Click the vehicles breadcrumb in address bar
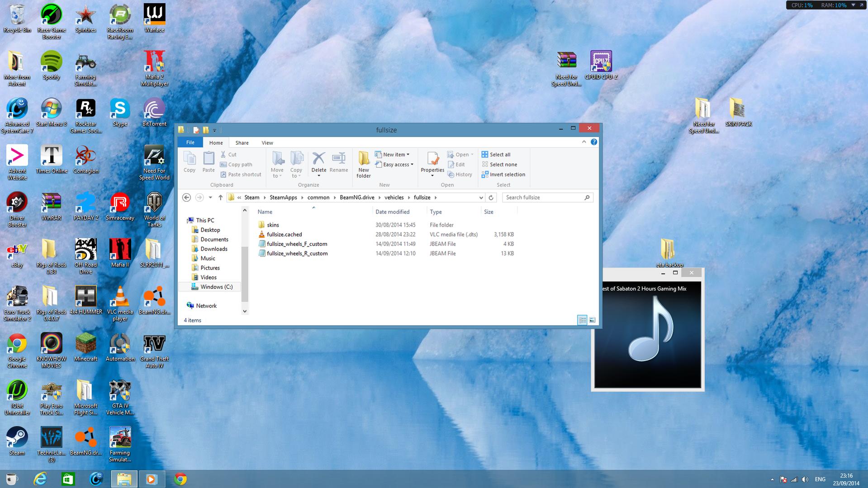 (x=394, y=198)
